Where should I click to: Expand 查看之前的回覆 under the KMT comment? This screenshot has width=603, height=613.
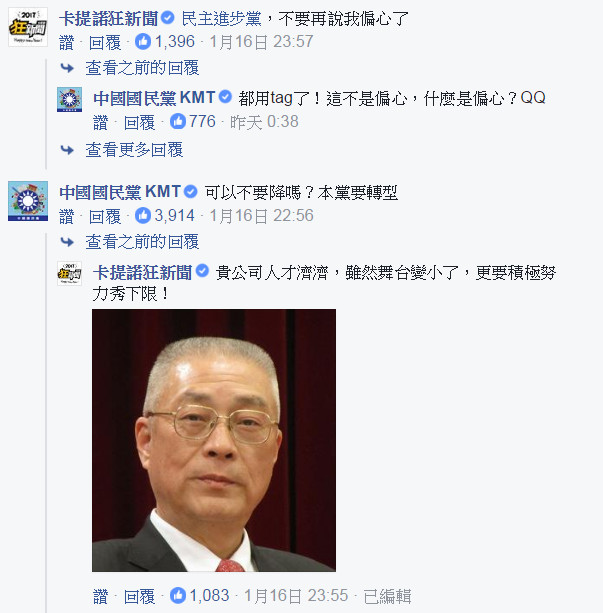pos(142,242)
